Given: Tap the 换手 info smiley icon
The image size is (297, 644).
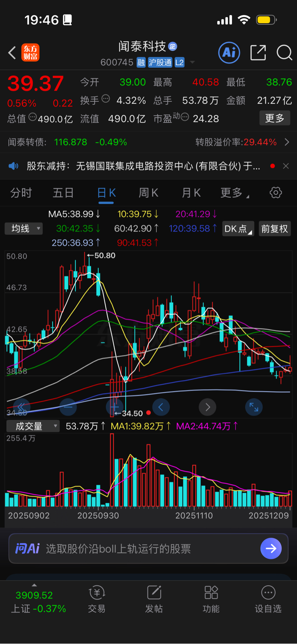Looking at the screenshot, I should [x=106, y=99].
